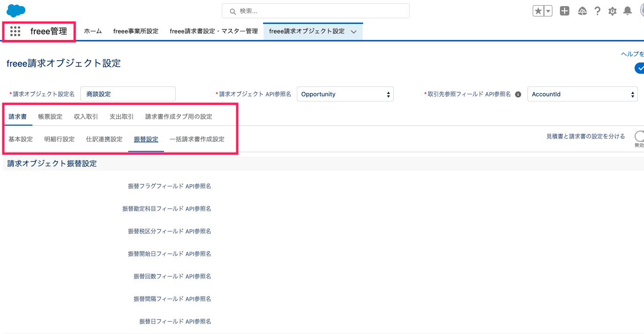The image size is (644, 334).
Task: Click the info icon beside 取引先参照フィールド
Action: pos(518,94)
